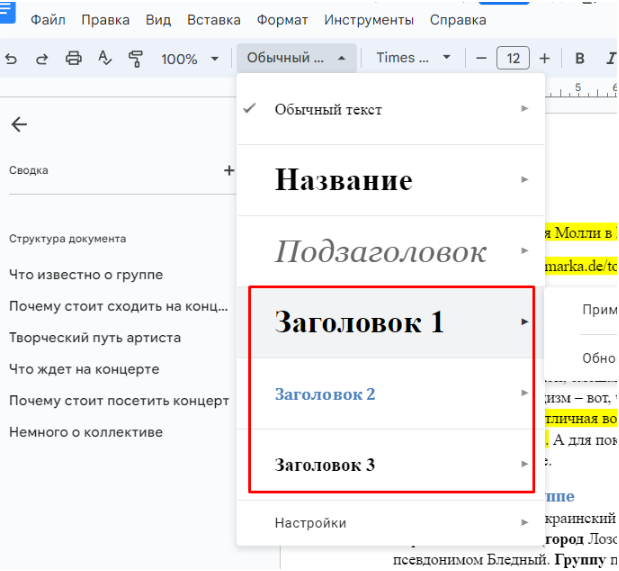
Task: Select the Название style
Action: click(x=390, y=180)
